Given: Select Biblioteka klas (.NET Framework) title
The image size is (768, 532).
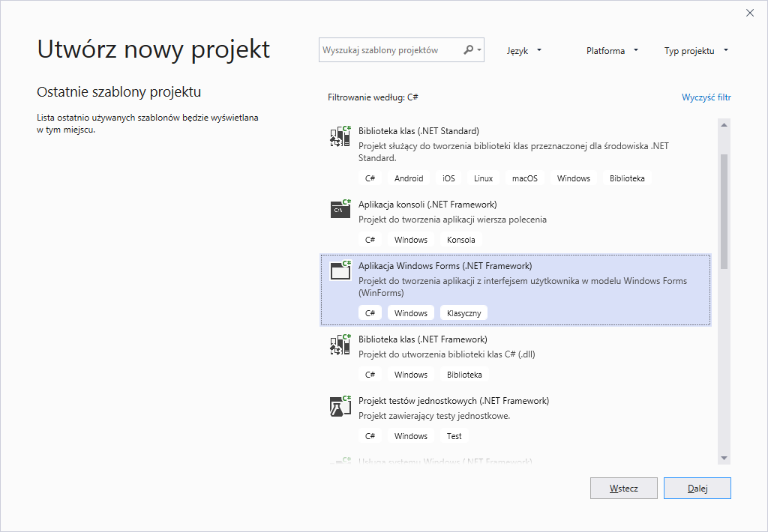Looking at the screenshot, I should pos(423,339).
